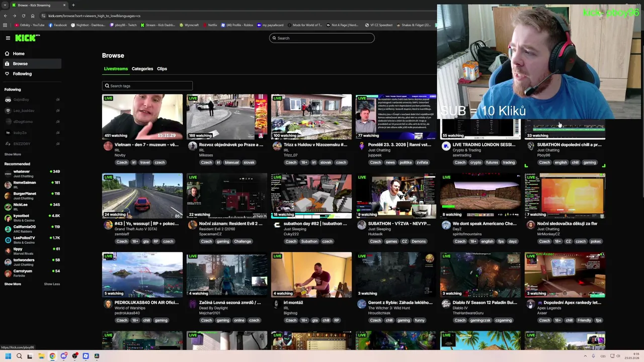
Task: Click LosPollosTV's avatar in Recommended
Action: click(x=8, y=239)
